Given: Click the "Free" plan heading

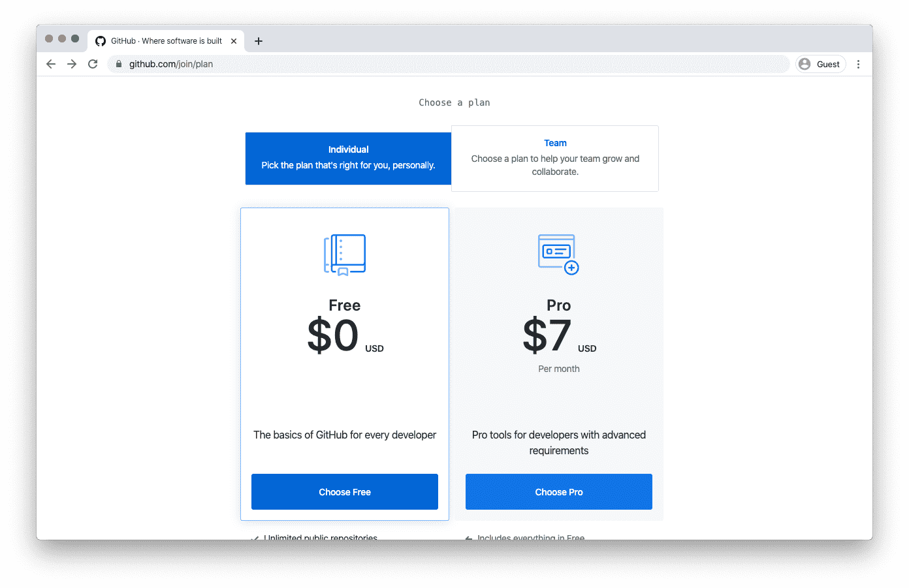Looking at the screenshot, I should [345, 305].
